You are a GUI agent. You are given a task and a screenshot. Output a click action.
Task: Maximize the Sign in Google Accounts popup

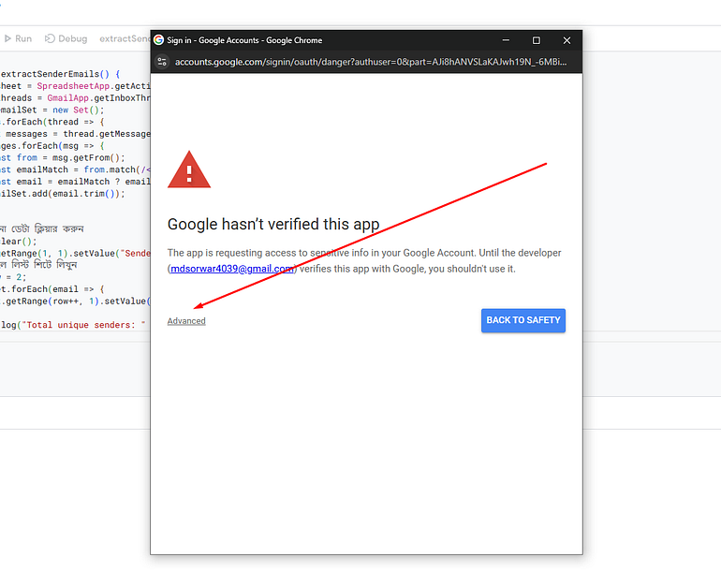point(537,40)
